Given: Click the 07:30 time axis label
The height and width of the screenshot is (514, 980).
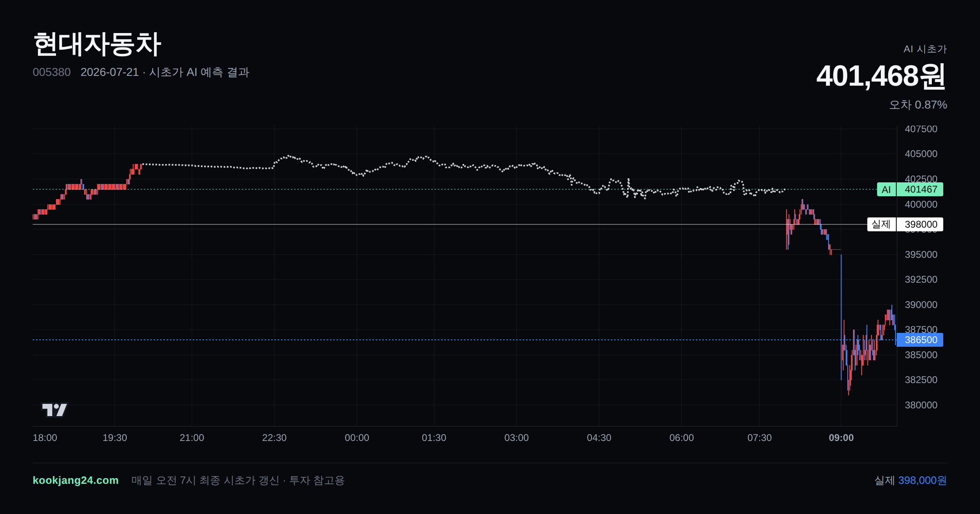Looking at the screenshot, I should tap(759, 438).
